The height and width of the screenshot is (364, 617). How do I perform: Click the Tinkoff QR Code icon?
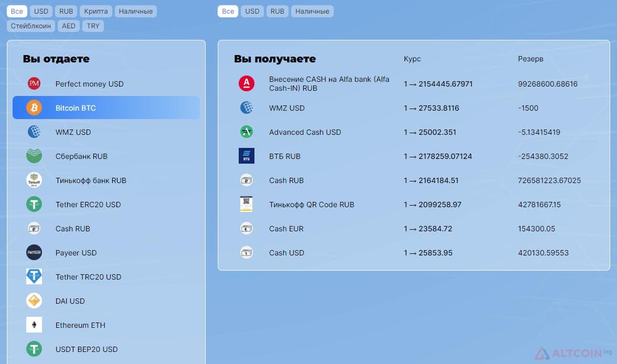coord(247,204)
